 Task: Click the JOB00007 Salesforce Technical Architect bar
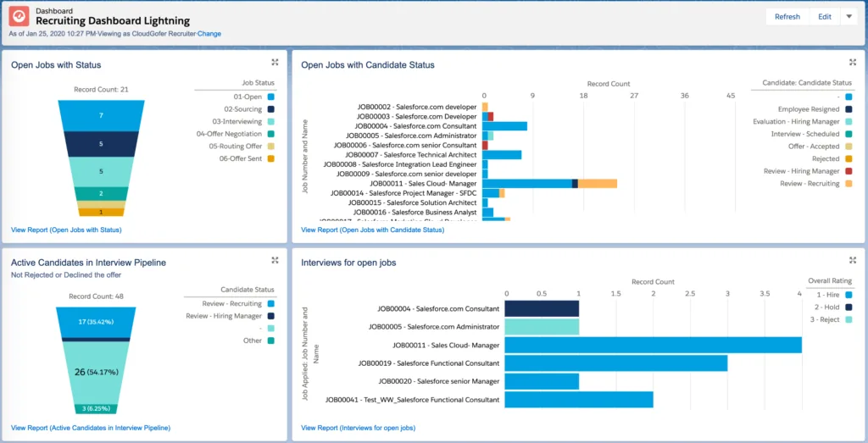[x=502, y=155]
